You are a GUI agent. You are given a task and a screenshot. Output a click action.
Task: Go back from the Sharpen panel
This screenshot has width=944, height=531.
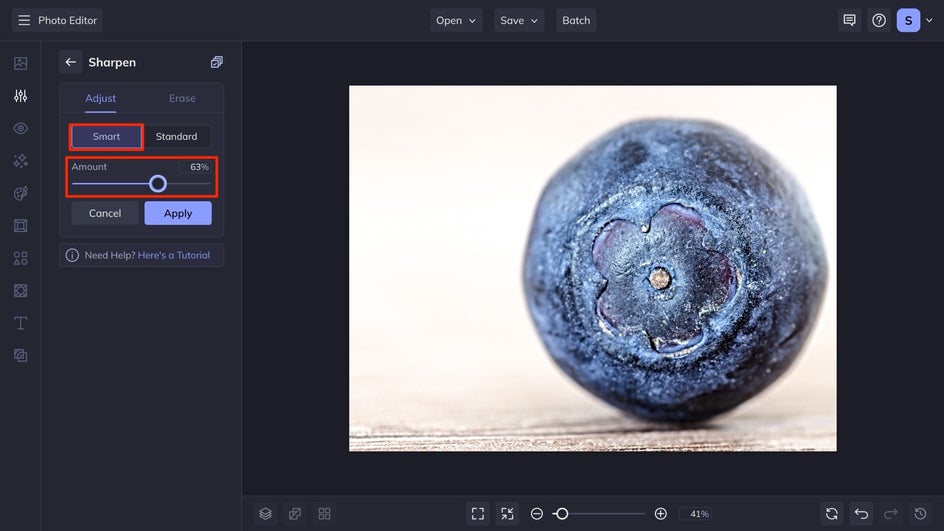pyautogui.click(x=70, y=62)
